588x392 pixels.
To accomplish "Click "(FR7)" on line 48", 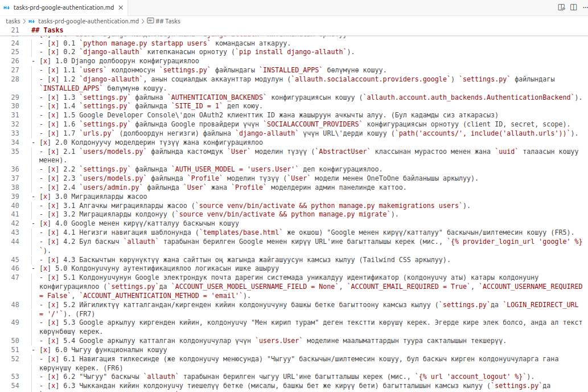I will pos(85,313).
